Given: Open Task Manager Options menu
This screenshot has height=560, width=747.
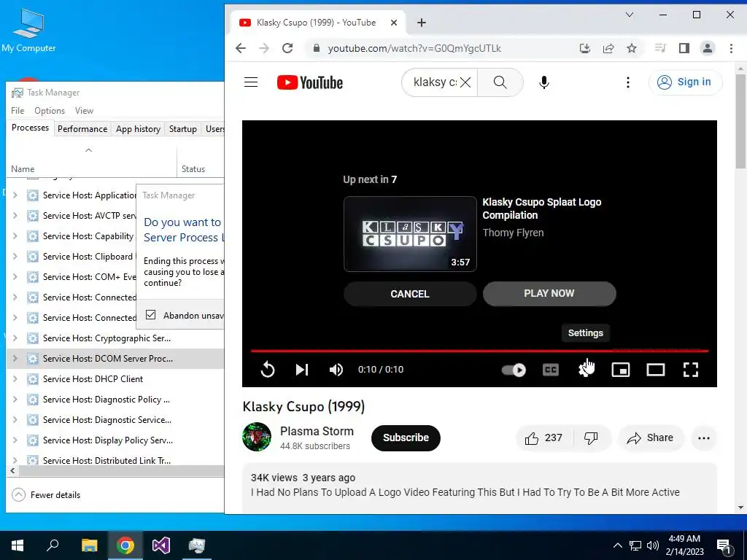Looking at the screenshot, I should click(x=50, y=111).
